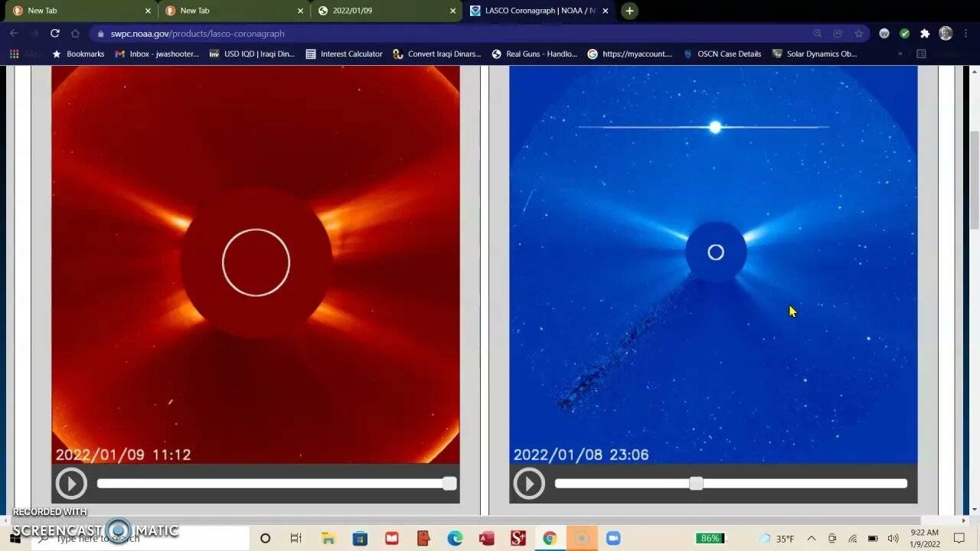The image size is (980, 551).
Task: Open the Windows notification center
Action: point(959,539)
